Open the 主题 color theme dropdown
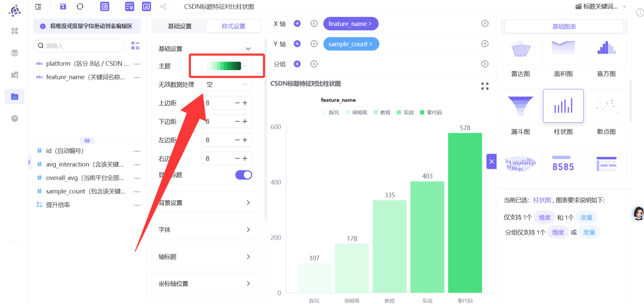The height and width of the screenshot is (304, 644). tap(227, 66)
